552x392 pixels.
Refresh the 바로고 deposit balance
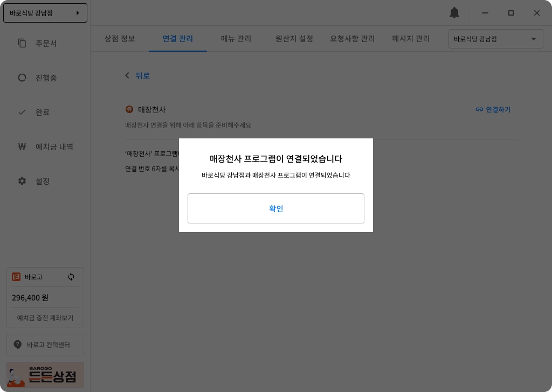71,277
